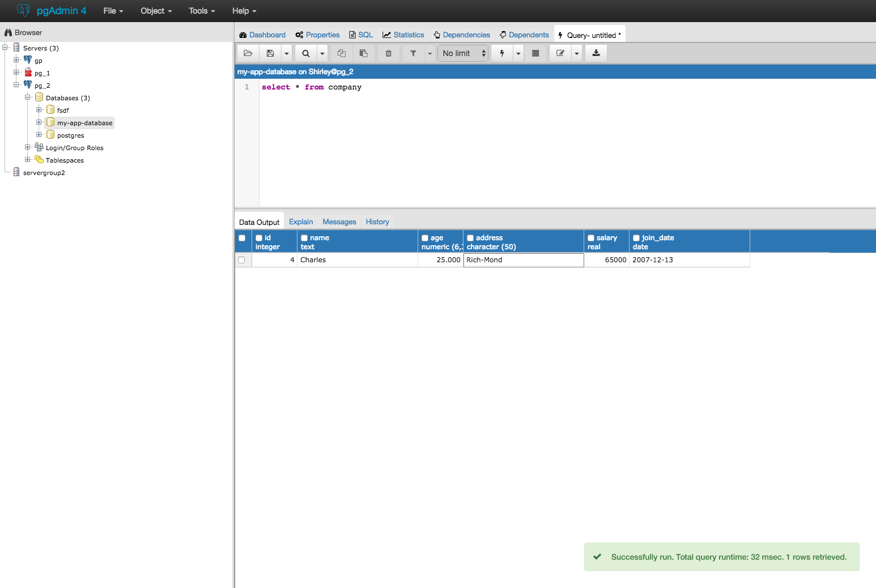Click the address cell Rich-Mond
876x588 pixels.
[x=524, y=260]
